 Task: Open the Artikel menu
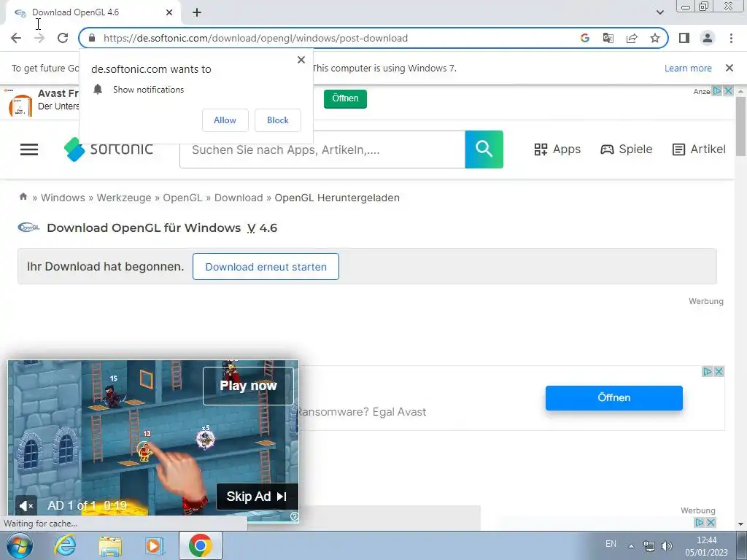tap(699, 149)
